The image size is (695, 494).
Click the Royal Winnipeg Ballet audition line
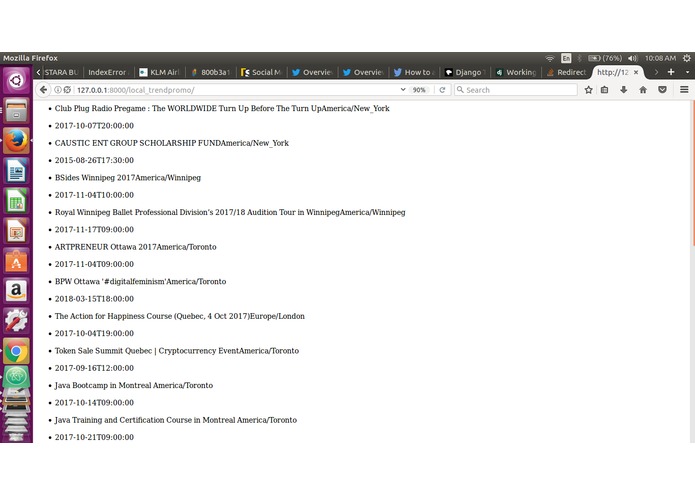tap(230, 212)
